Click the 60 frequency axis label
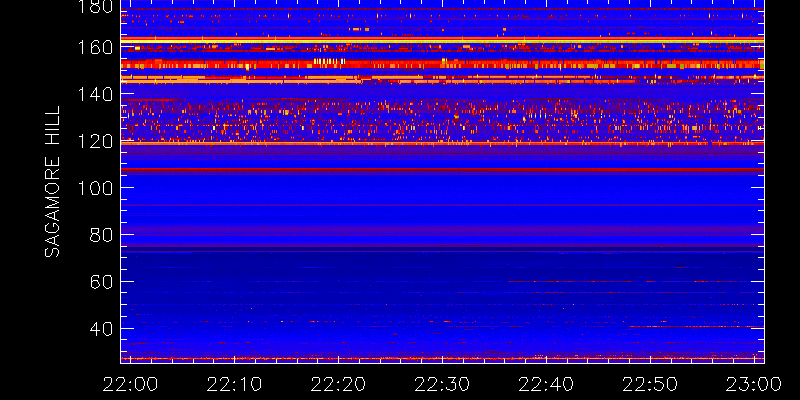Image resolution: width=800 pixels, height=400 pixels. 101,282
